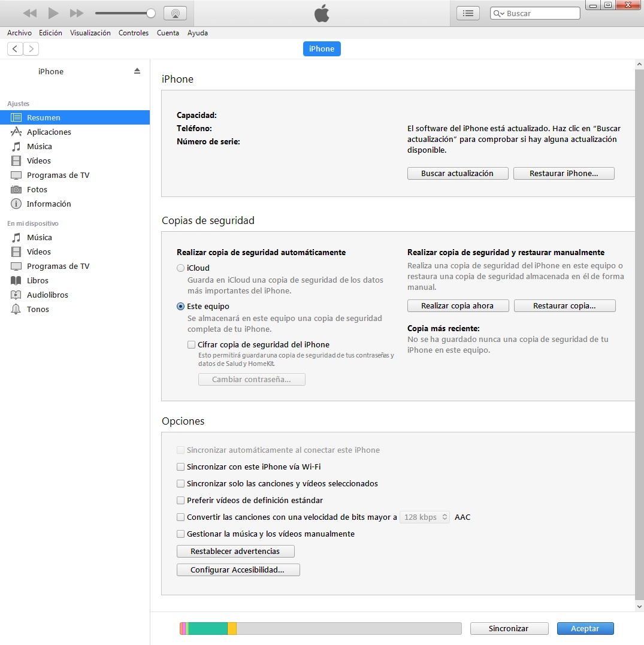
Task: Click the Realizar copia ahora button
Action: [x=458, y=305]
